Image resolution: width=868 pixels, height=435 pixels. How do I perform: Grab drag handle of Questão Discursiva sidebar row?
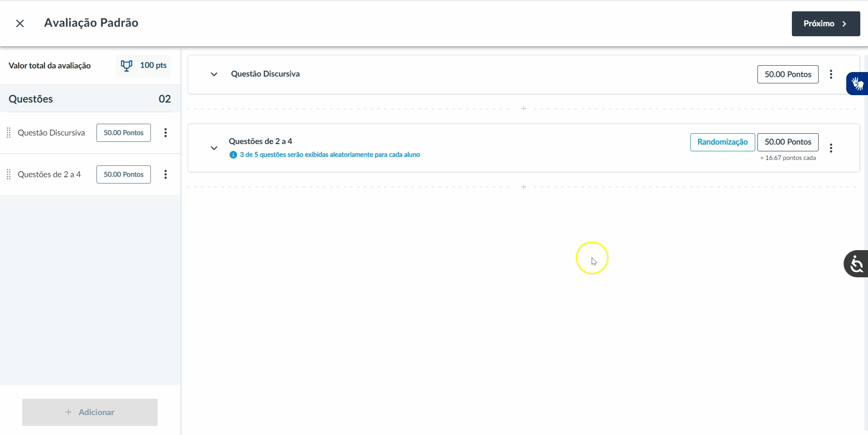click(9, 133)
